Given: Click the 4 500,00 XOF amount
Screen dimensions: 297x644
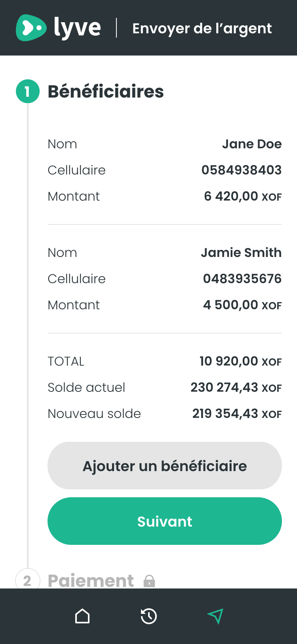Looking at the screenshot, I should (242, 305).
